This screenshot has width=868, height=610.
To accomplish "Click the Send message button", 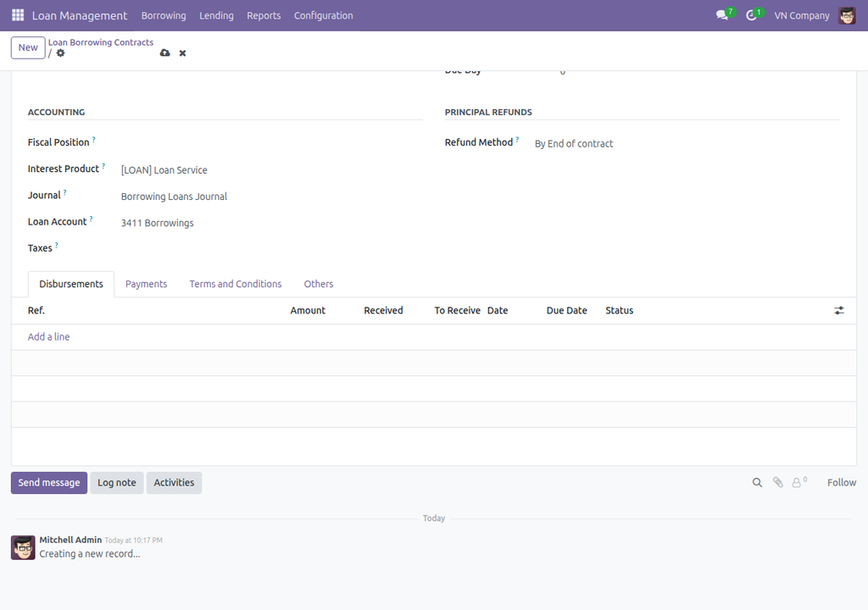I will tap(49, 483).
